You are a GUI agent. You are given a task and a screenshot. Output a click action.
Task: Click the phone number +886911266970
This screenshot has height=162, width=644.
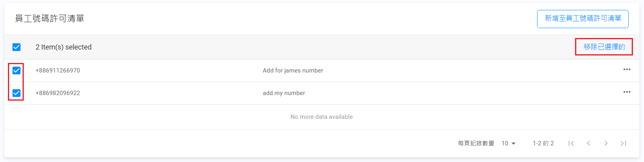58,71
